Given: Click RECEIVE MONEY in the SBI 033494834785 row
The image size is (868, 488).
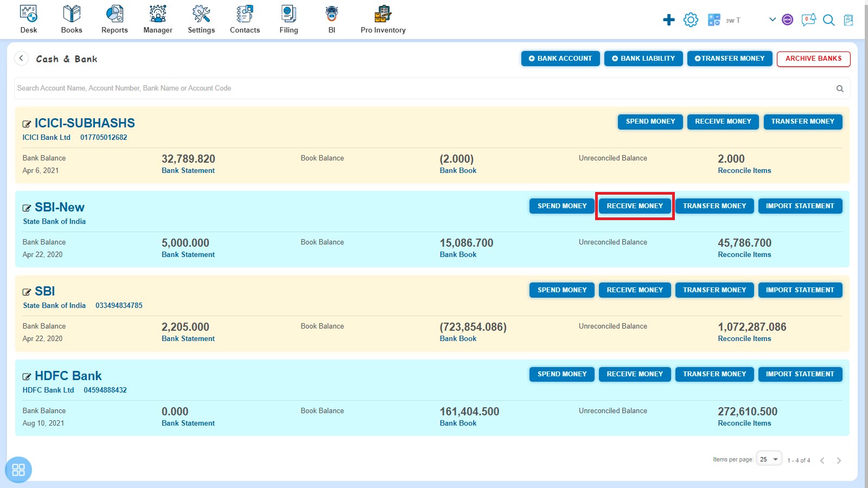Looking at the screenshot, I should [x=635, y=290].
